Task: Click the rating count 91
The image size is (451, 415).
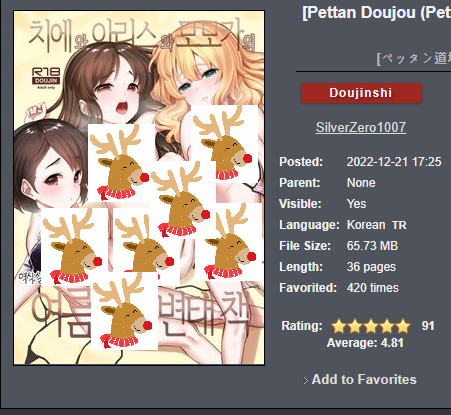Action: click(428, 326)
